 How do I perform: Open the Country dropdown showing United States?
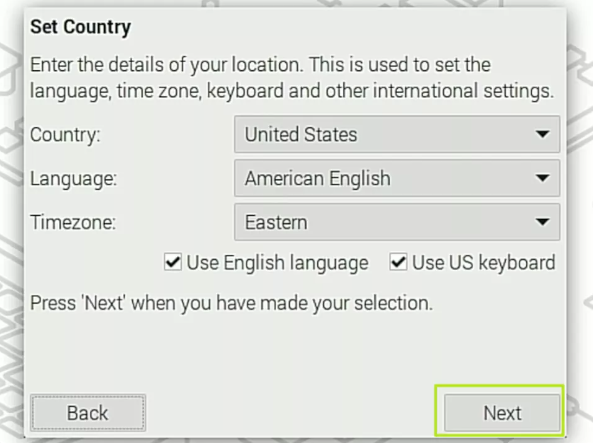pos(397,134)
